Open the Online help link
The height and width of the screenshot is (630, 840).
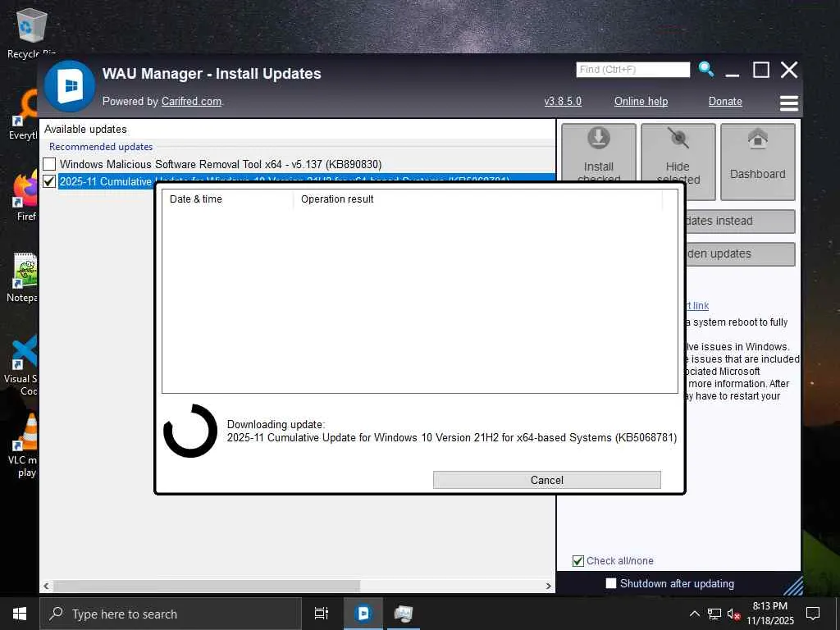[x=641, y=101]
